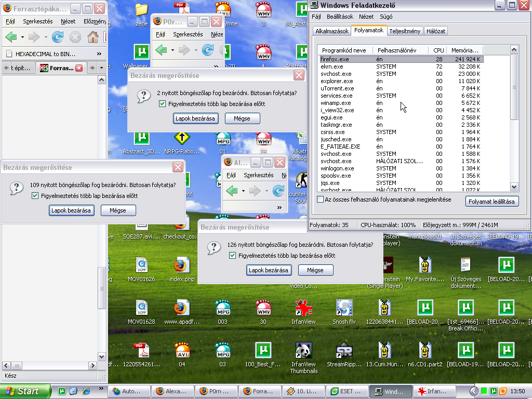Click the Back arrow in the Forrasztópáka Firefox window
The height and width of the screenshot is (399, 532).
point(11,37)
